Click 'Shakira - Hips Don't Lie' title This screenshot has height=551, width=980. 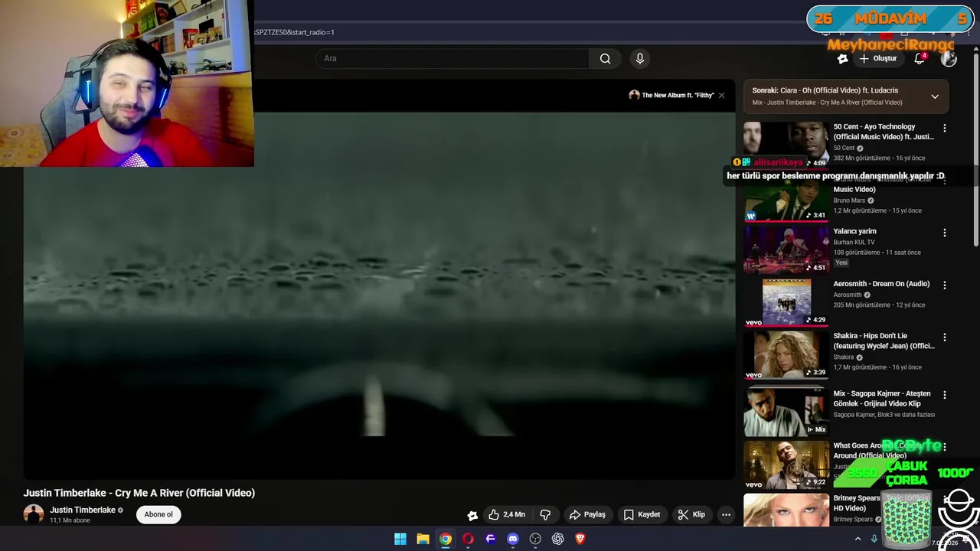click(884, 341)
